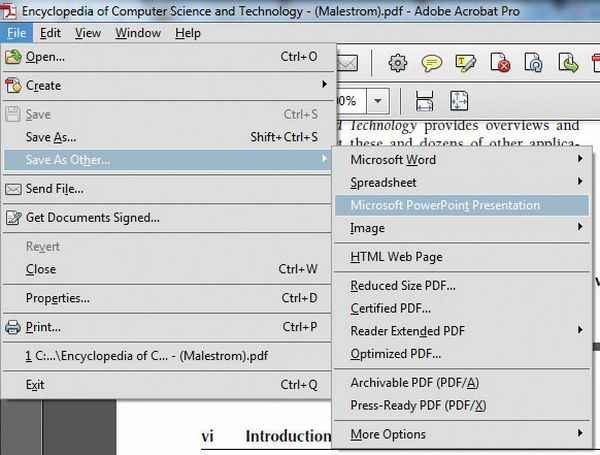Choose Open... from File menu

(x=168, y=57)
